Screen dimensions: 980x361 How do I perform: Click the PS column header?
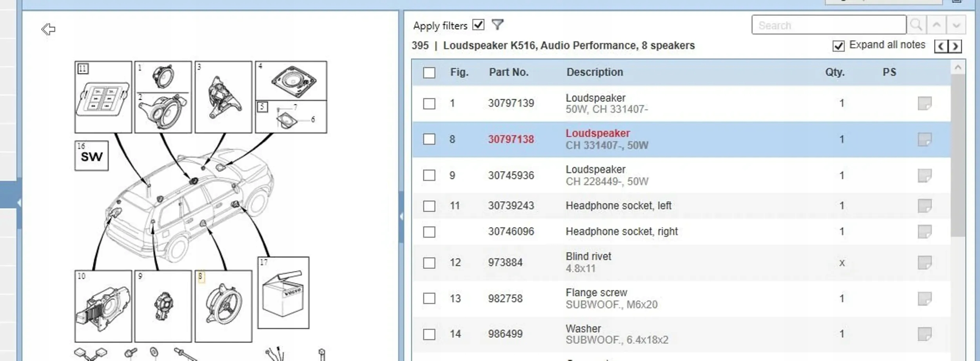point(889,72)
